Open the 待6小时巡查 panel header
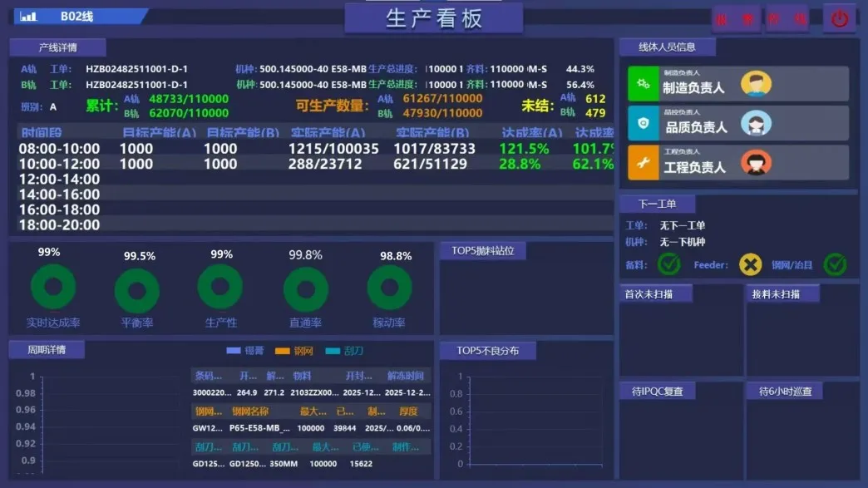 click(x=784, y=392)
